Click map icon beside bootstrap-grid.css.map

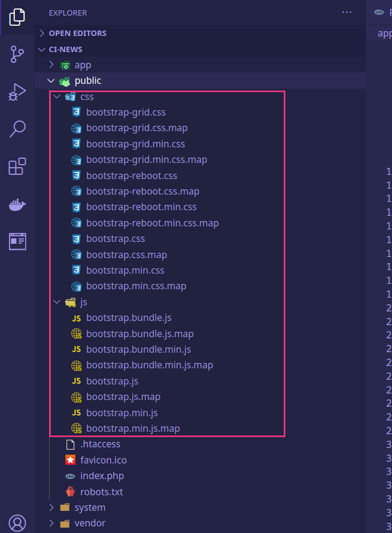click(77, 128)
